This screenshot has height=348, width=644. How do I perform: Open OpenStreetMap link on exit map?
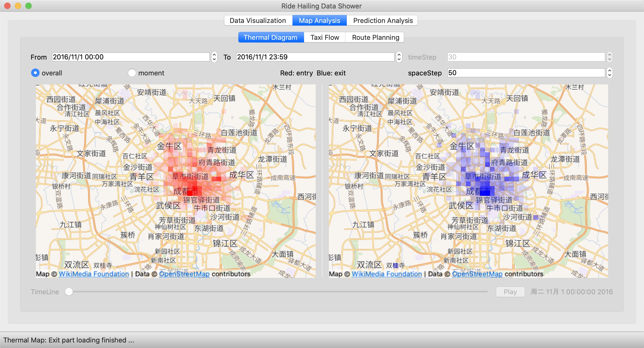pos(477,274)
